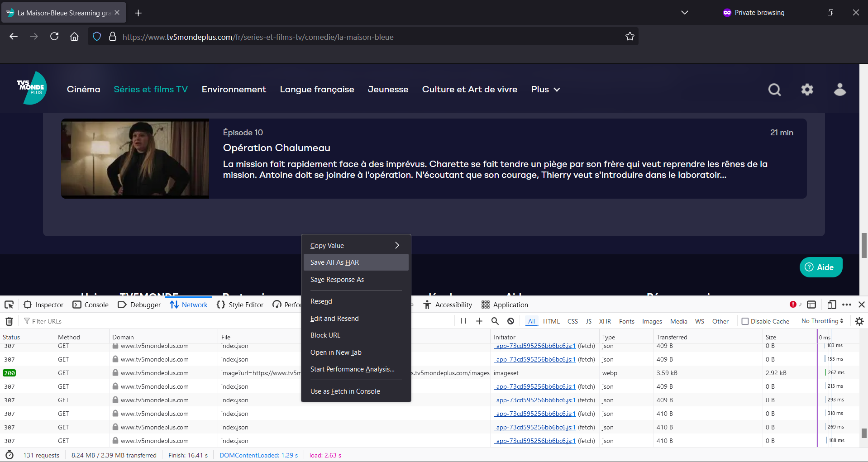Toggle responsive design mode

click(x=831, y=305)
